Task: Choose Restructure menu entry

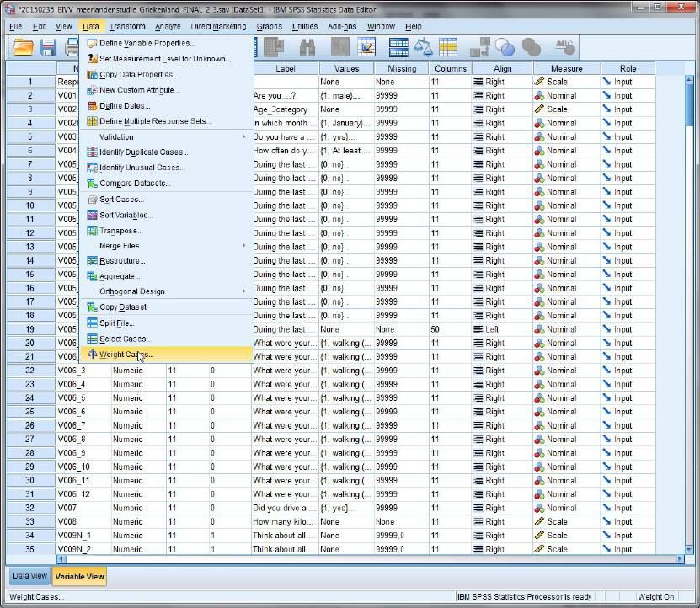Action: tap(166, 261)
